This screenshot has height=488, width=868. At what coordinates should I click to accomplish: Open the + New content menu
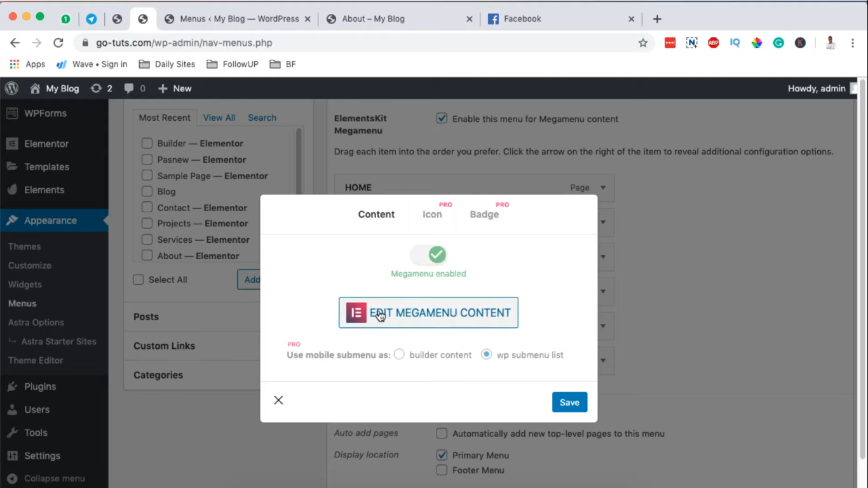(175, 88)
